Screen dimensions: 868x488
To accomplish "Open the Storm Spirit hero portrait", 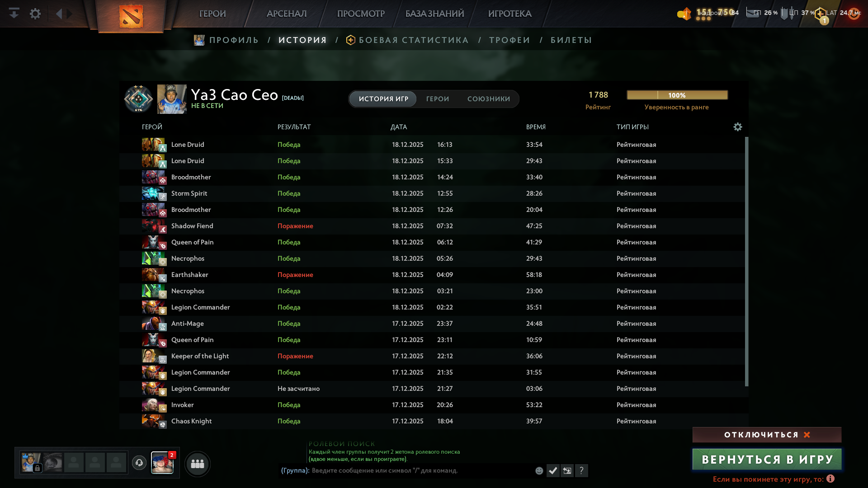I will [153, 193].
